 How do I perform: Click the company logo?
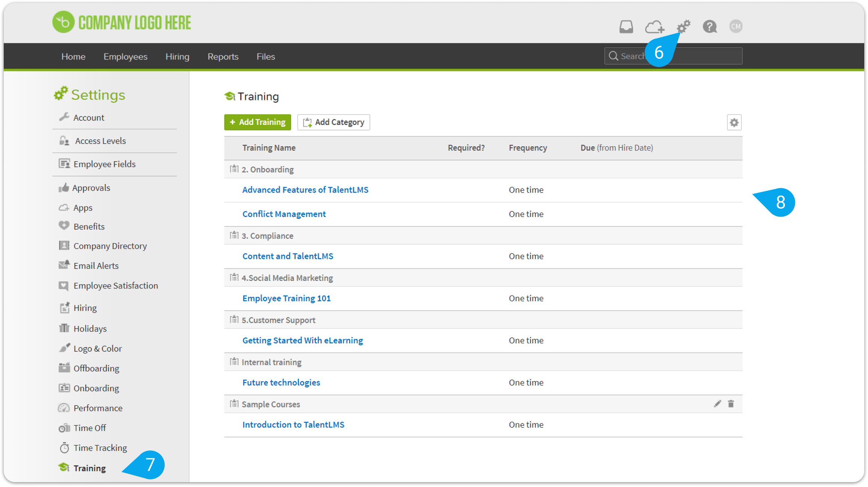click(x=122, y=22)
